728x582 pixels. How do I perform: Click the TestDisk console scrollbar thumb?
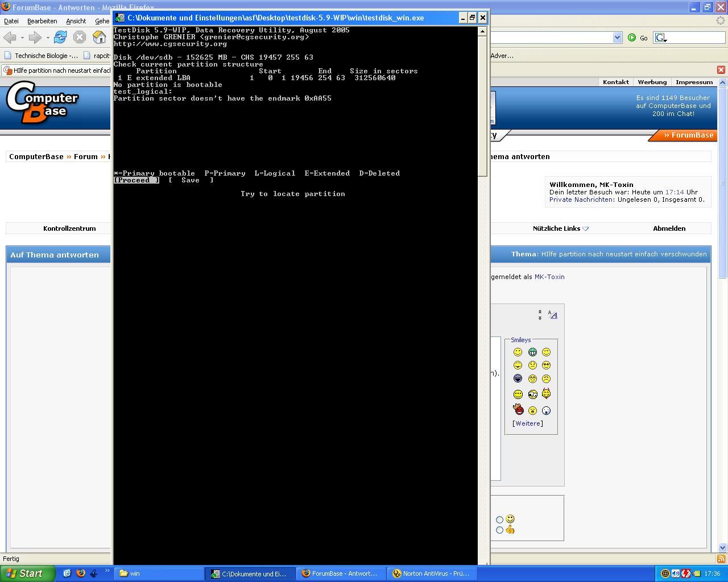(482, 106)
